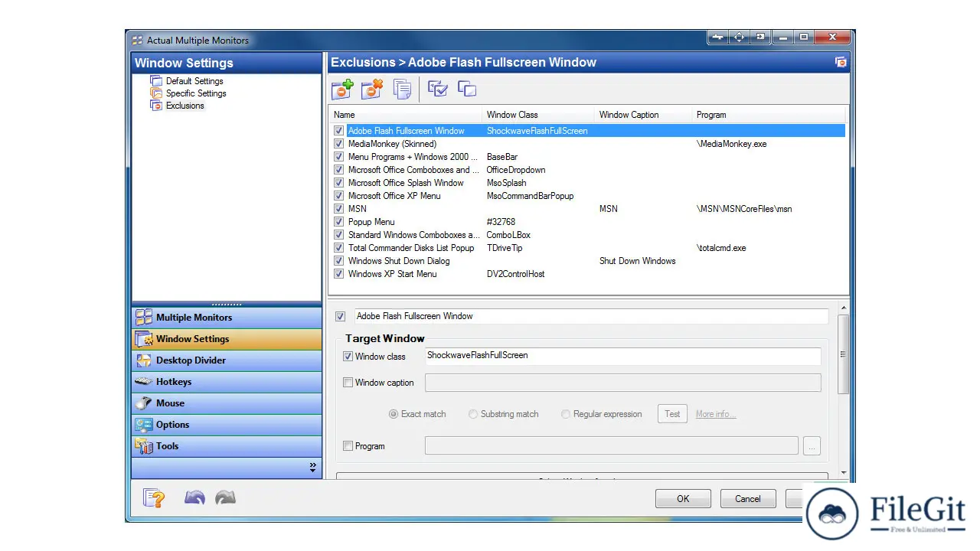Open the More info link

(716, 414)
